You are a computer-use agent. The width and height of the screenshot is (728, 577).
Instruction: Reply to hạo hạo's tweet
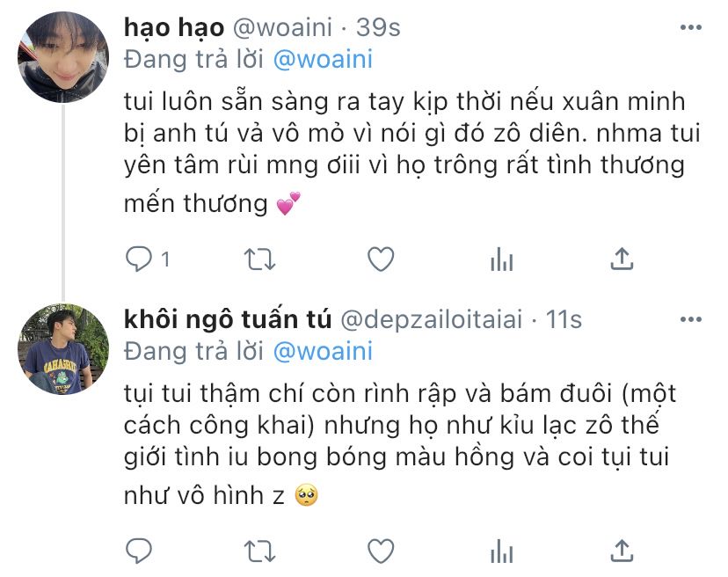coord(139,259)
